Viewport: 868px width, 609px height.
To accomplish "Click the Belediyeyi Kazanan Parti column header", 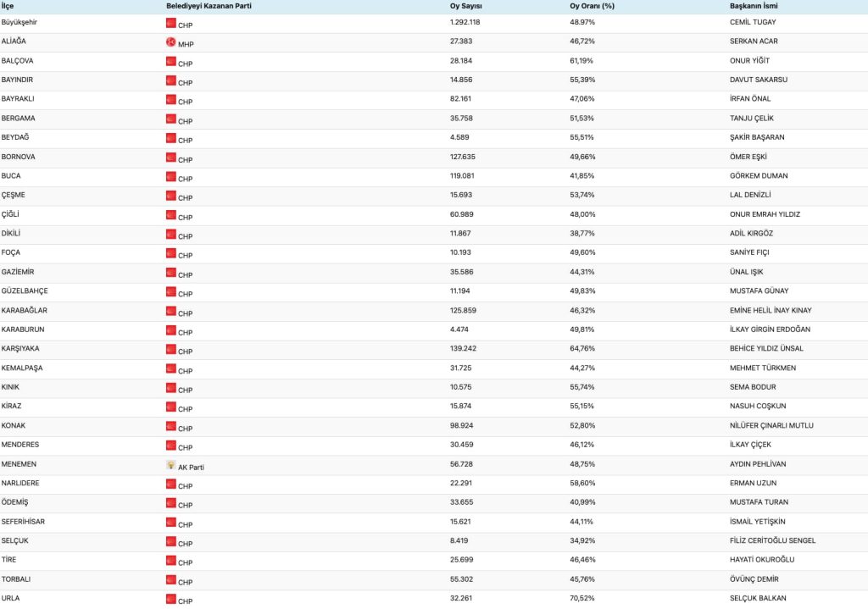I will click(x=209, y=6).
